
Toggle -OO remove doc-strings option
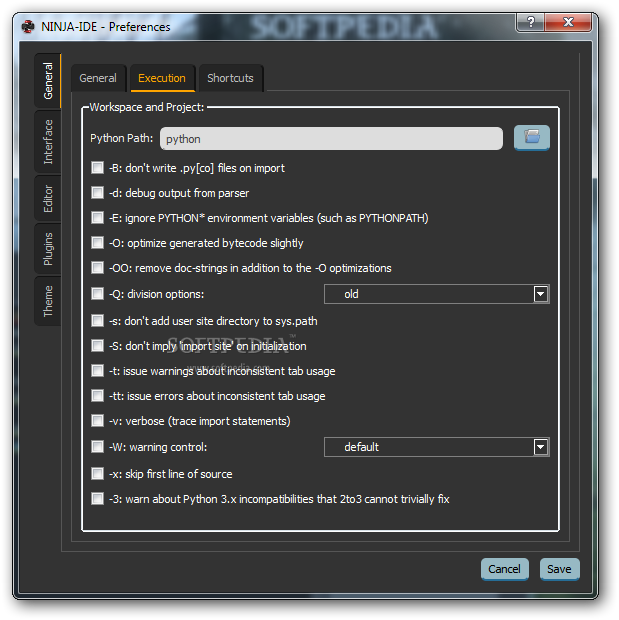[x=97, y=268]
